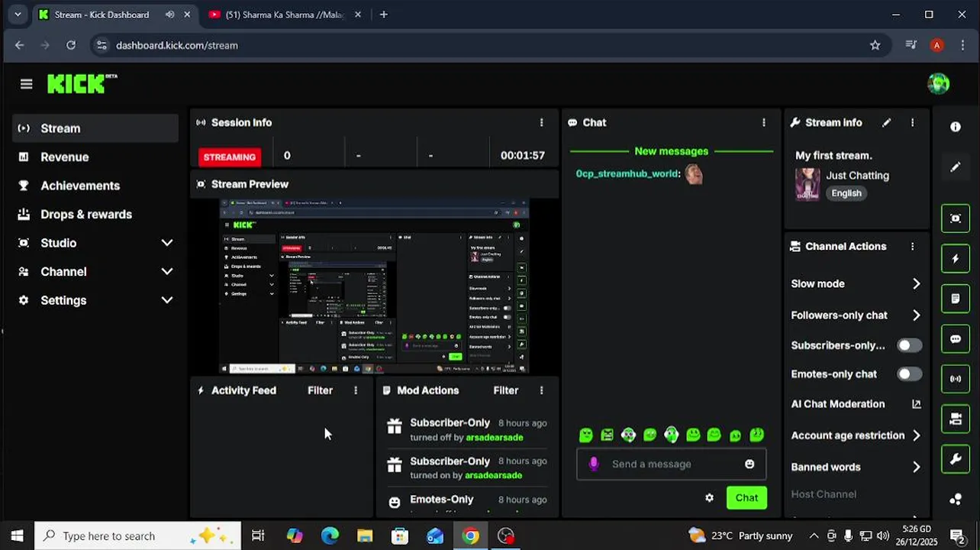The image size is (980, 550).
Task: Open the hamburger menu beside the Kick logo
Action: pyautogui.click(x=27, y=84)
